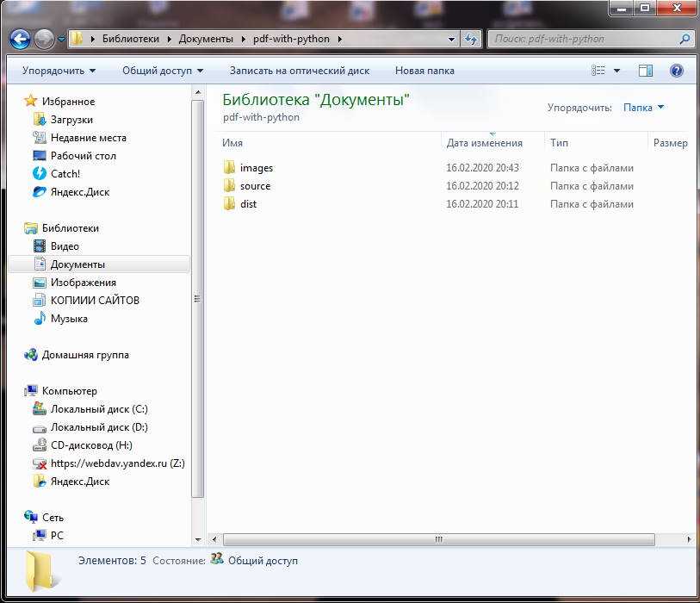Select Local Disk (C:) drive
700x603 pixels.
(98, 409)
